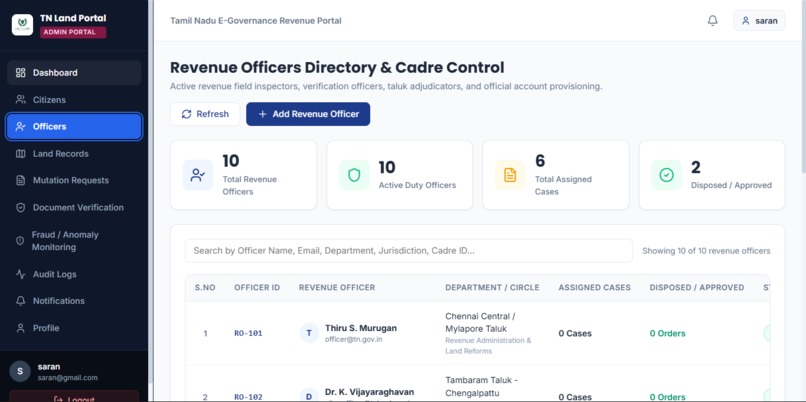Screen dimensions: 806x402
Task: Open the saran user menu button
Action: click(759, 21)
